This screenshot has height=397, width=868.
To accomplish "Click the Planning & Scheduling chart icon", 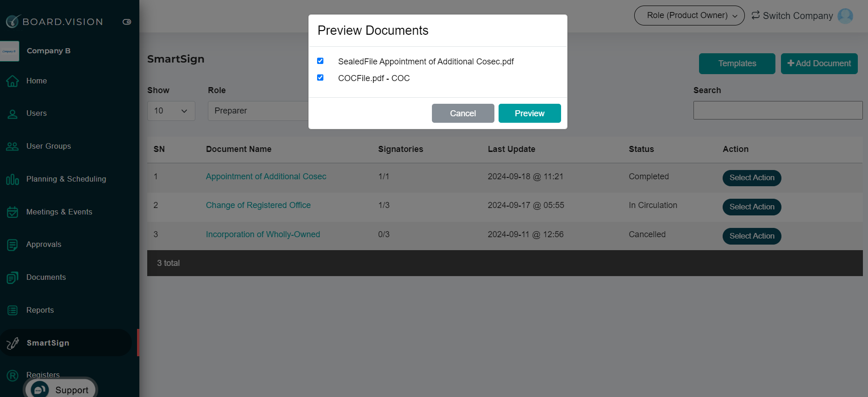I will tap(12, 179).
